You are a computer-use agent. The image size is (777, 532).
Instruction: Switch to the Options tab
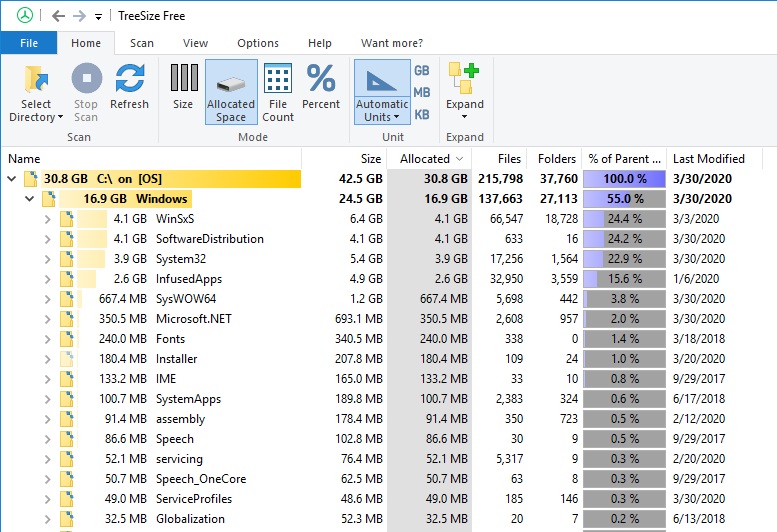point(258,43)
